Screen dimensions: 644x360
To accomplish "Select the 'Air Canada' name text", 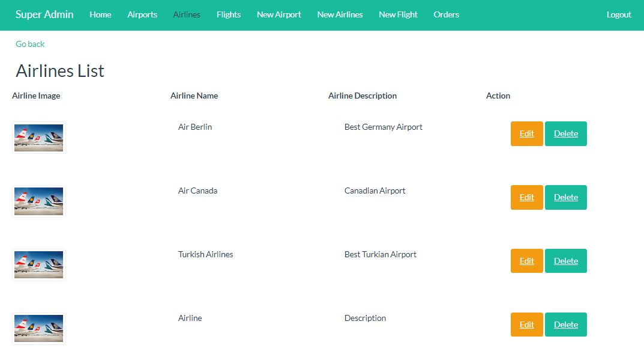I will [197, 191].
